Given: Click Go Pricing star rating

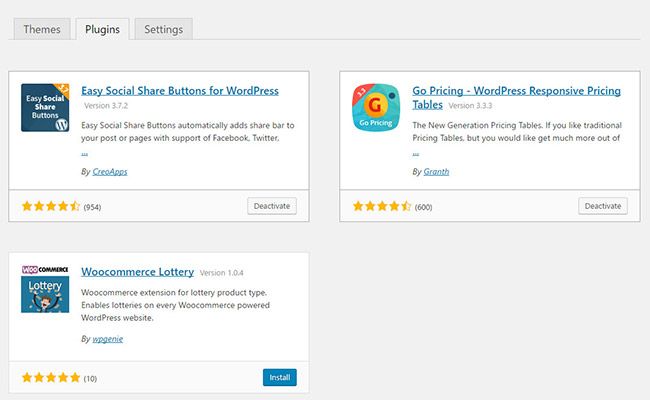Looking at the screenshot, I should coord(382,207).
